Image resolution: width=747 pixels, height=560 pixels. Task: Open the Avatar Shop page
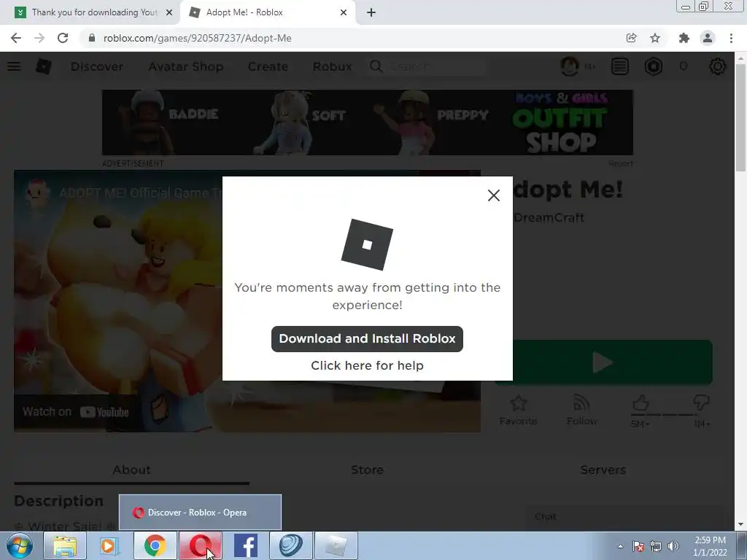click(186, 66)
